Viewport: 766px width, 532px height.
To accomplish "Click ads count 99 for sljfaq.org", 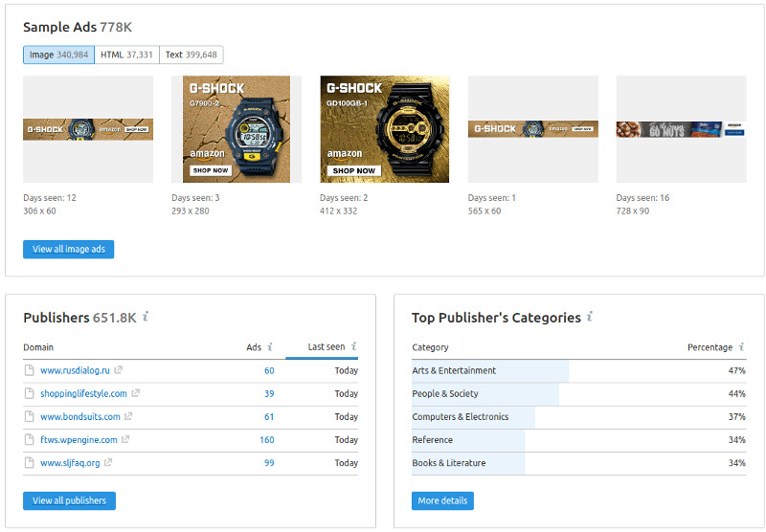I will [269, 463].
